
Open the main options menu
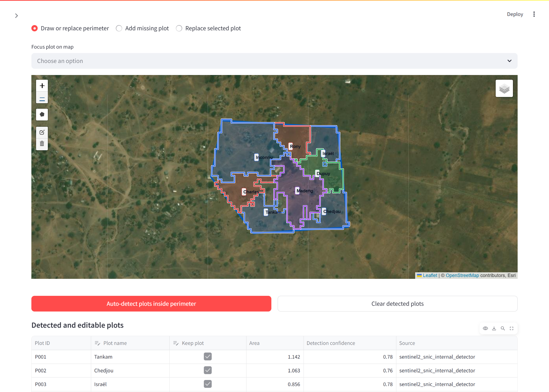534,14
